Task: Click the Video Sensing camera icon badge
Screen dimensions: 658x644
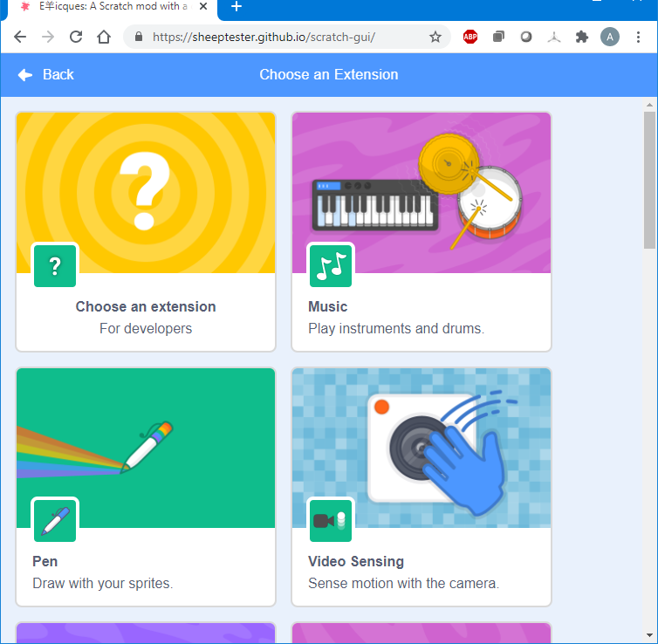Action: (x=331, y=521)
